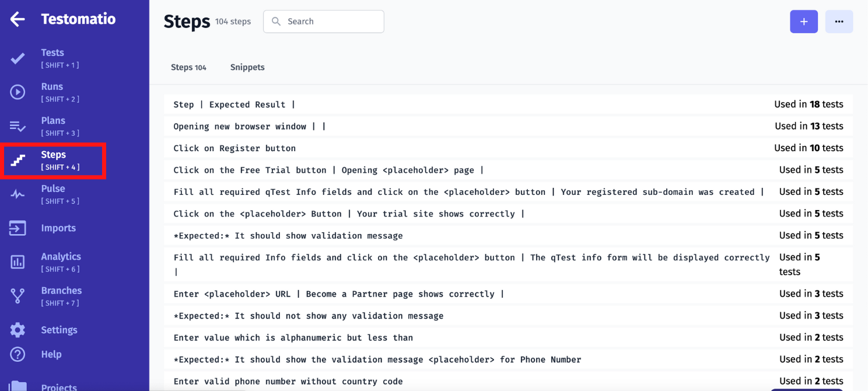
Task: Click the back arrow next to Testomatio
Action: 17,19
